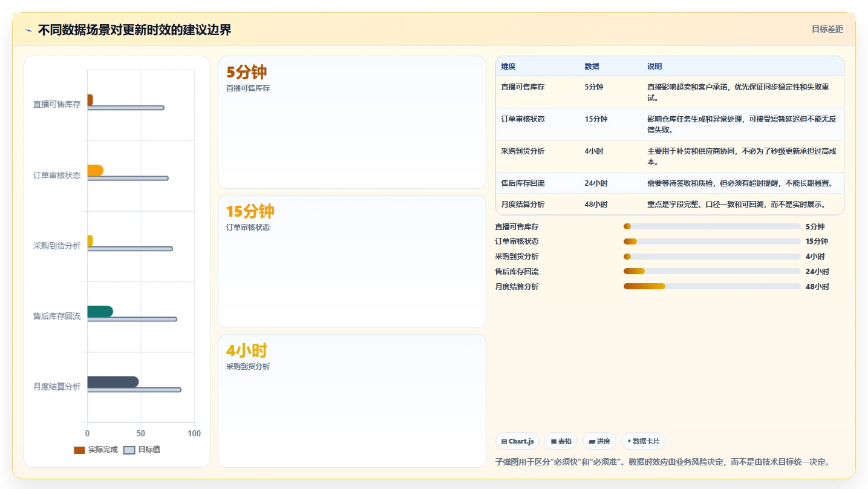Click the 直播可售库存 chart axis label
The height and width of the screenshot is (489, 868).
coord(57,105)
